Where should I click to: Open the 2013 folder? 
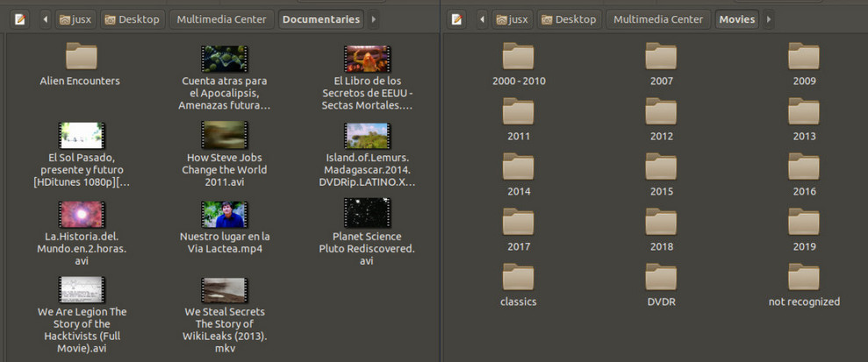click(x=804, y=111)
